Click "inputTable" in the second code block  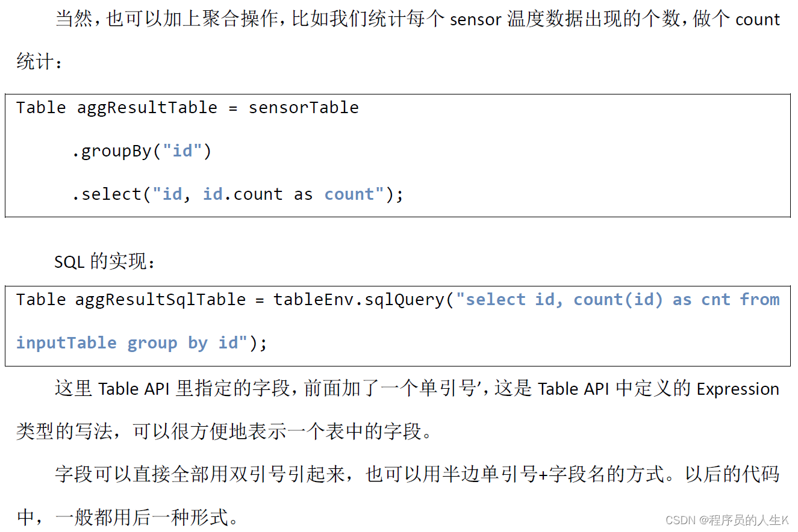coord(66,343)
